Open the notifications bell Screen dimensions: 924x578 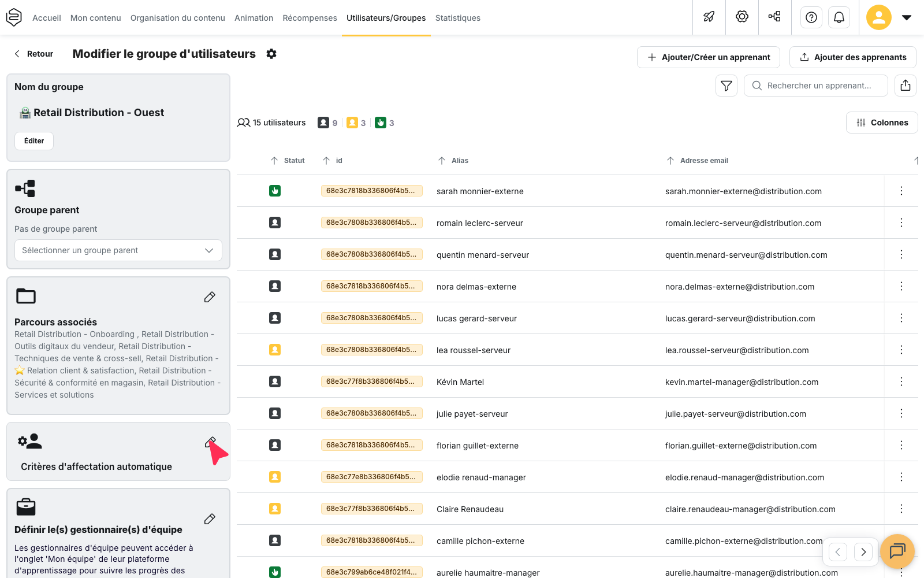(x=839, y=17)
